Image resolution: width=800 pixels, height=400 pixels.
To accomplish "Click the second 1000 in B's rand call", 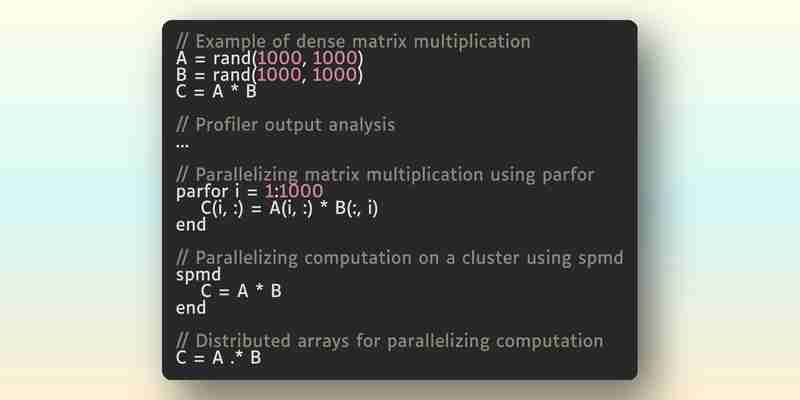I will [334, 75].
